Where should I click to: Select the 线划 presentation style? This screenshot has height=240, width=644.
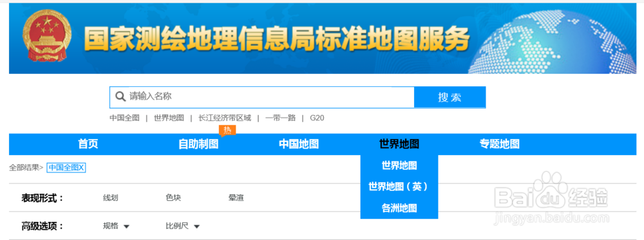111,198
